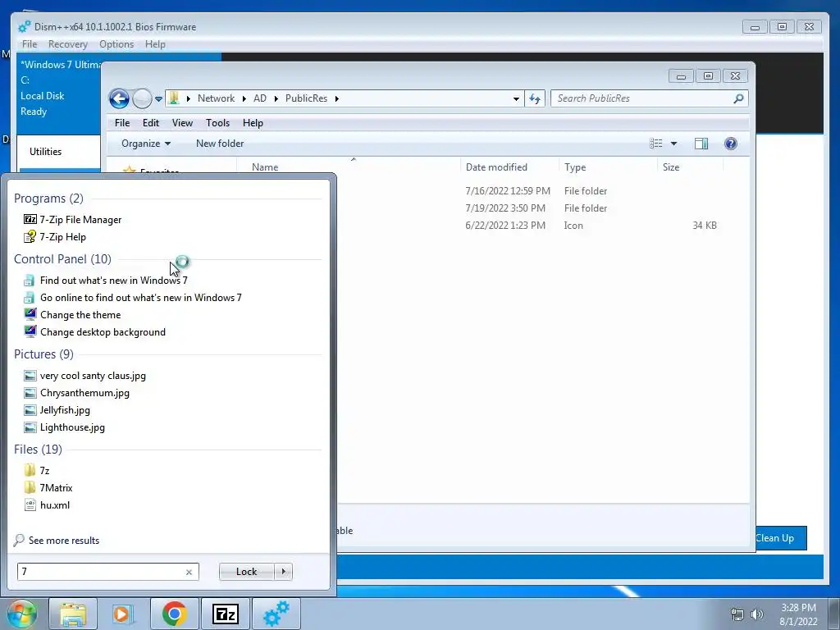Open Go online to find out what's new
840x630 pixels.
point(133,297)
